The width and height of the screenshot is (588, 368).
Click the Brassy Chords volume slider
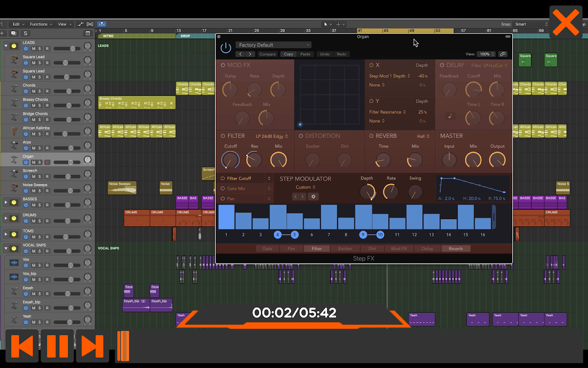click(69, 105)
